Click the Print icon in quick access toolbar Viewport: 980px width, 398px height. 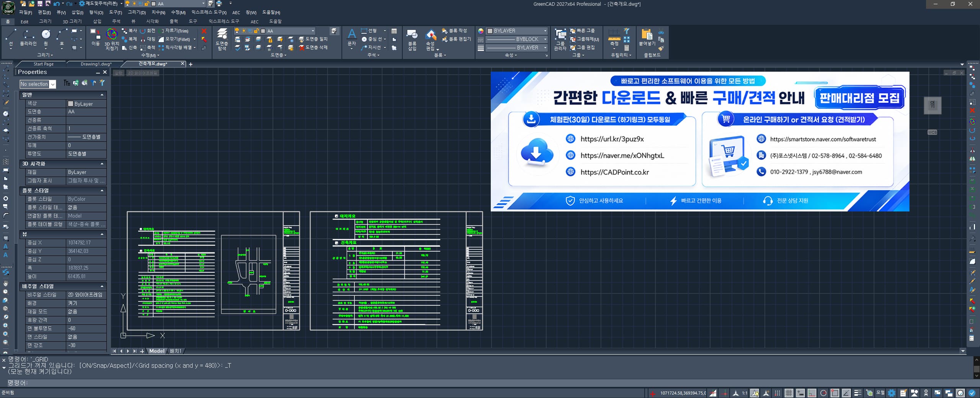pos(219,3)
